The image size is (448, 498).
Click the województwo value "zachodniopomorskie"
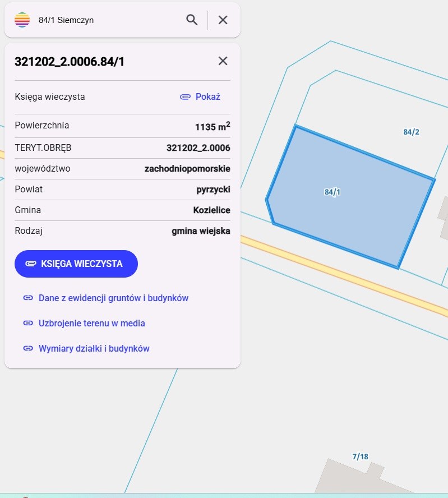187,169
